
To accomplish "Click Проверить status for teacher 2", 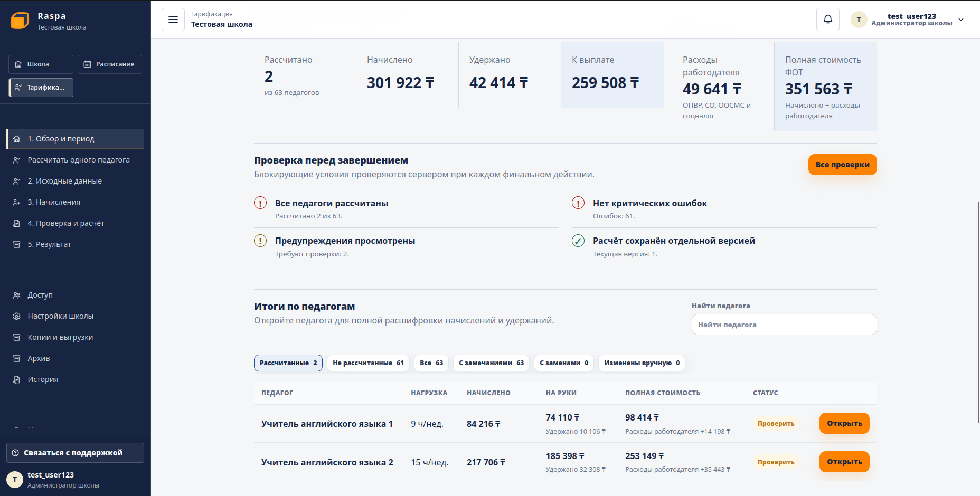I will pos(776,462).
